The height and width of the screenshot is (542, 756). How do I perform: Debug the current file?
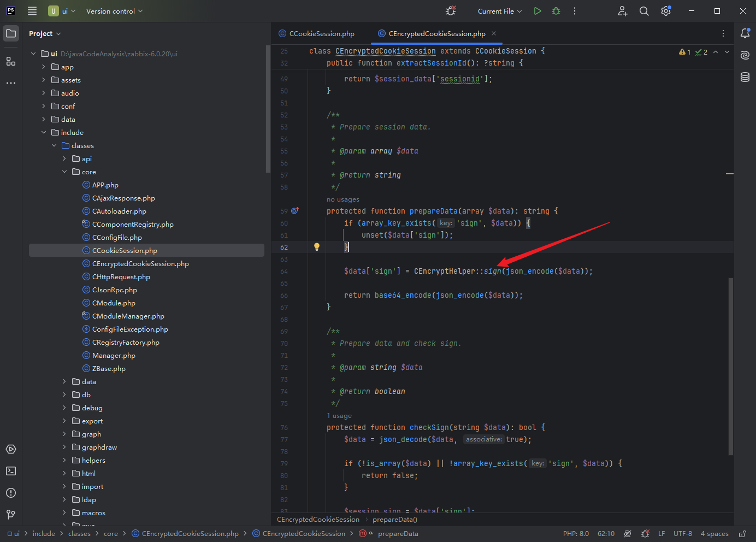[x=556, y=11]
